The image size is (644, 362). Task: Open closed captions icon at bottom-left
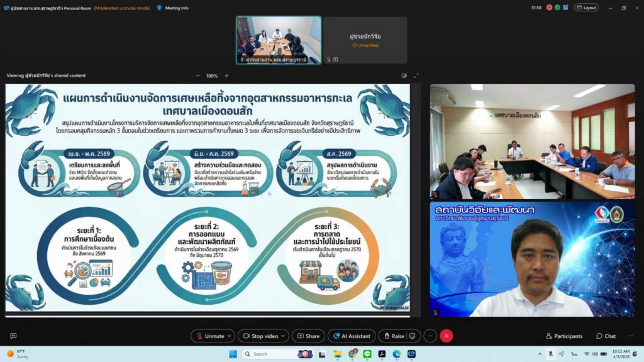[13, 336]
